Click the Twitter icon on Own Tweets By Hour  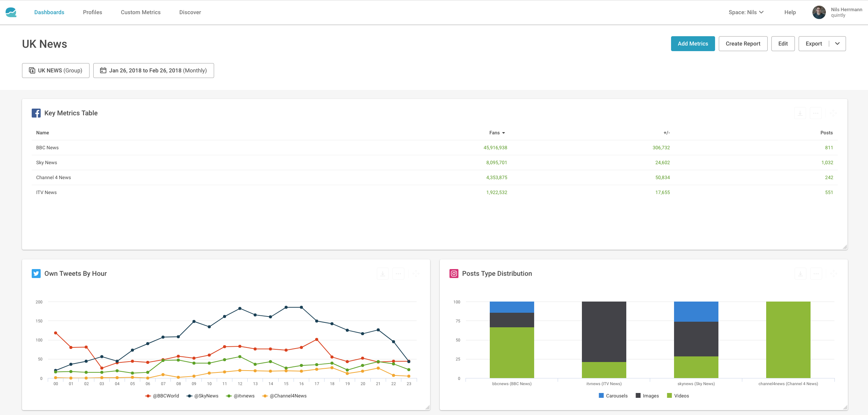(36, 274)
